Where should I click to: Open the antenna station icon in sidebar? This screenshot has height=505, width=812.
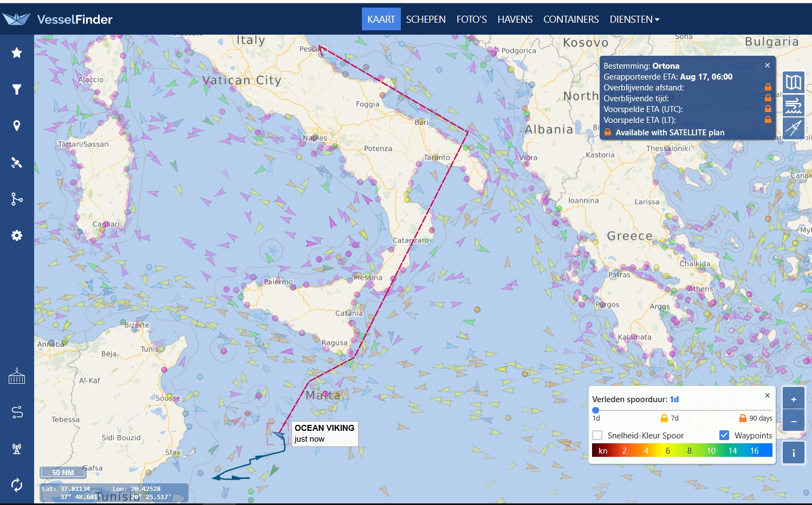pyautogui.click(x=17, y=449)
